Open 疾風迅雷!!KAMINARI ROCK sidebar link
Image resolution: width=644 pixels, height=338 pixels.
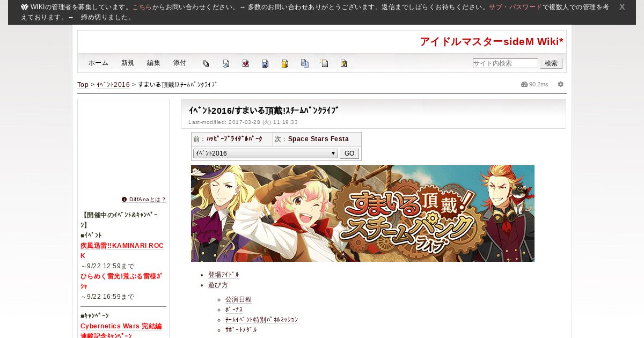(122, 251)
